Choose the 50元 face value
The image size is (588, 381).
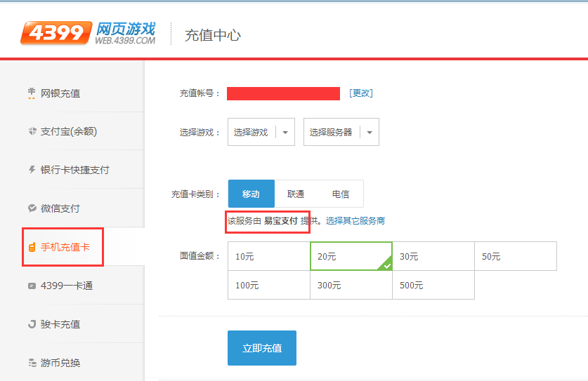click(x=516, y=256)
